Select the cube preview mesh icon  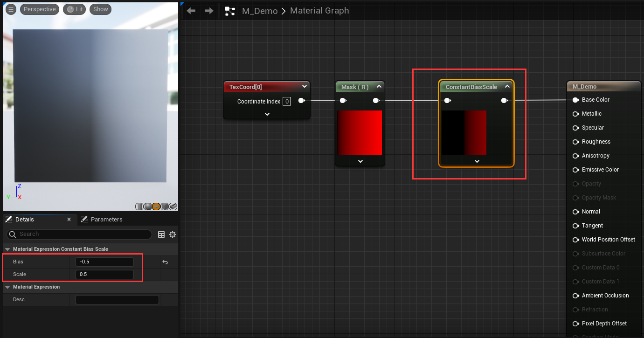(x=165, y=207)
